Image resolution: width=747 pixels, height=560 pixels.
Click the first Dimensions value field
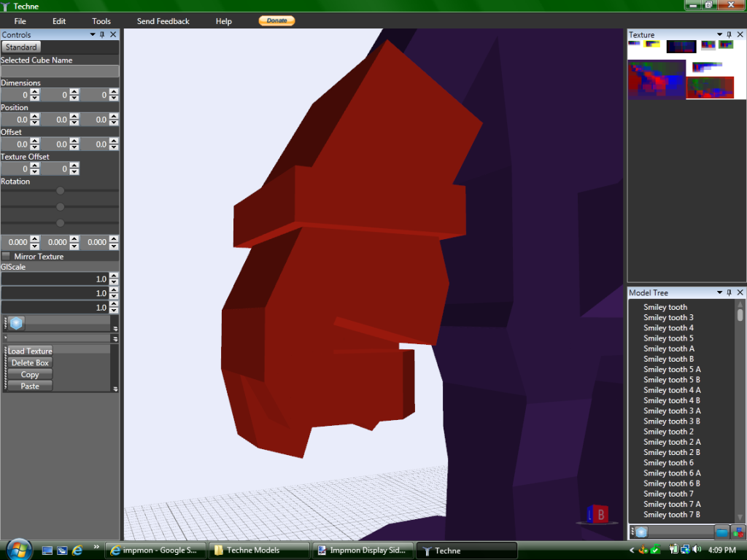15,95
